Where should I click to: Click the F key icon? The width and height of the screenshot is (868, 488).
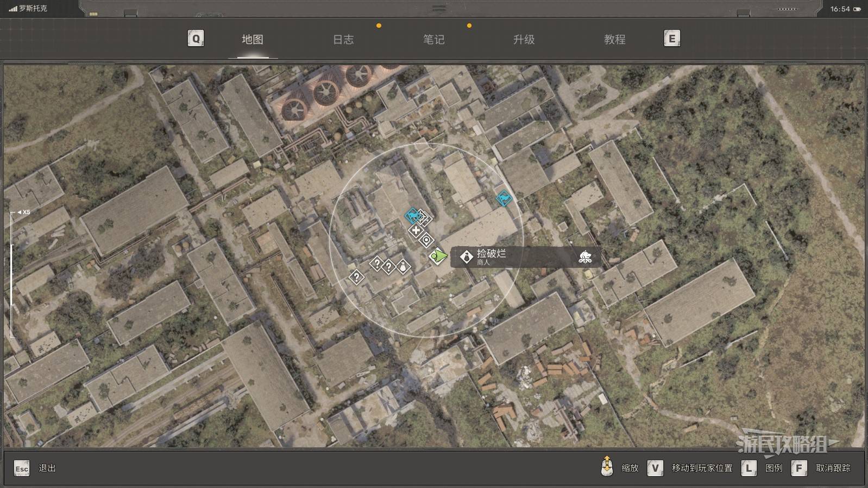point(799,468)
